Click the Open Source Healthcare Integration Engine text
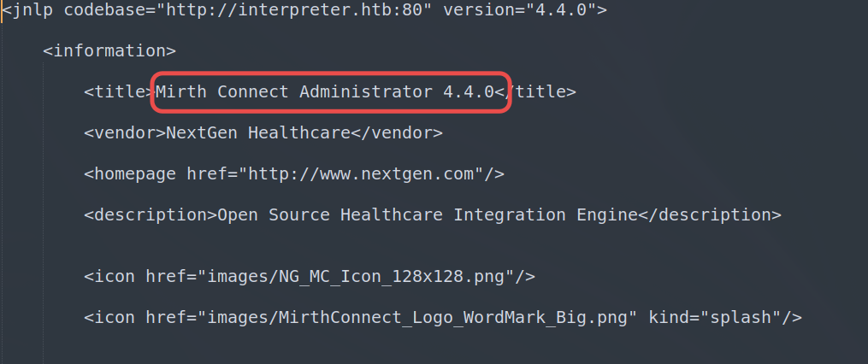Screen dimensions: 868x364 pos(428,215)
